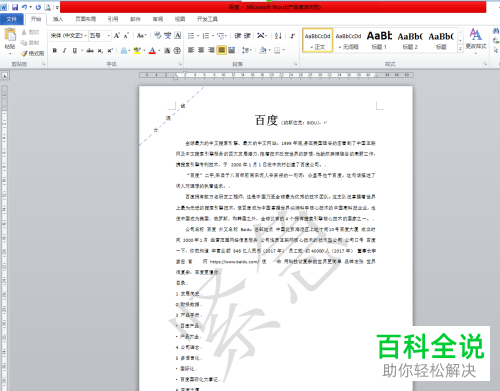500x391 pixels.
Task: Toggle underline formatting
Action: [x=75, y=50]
